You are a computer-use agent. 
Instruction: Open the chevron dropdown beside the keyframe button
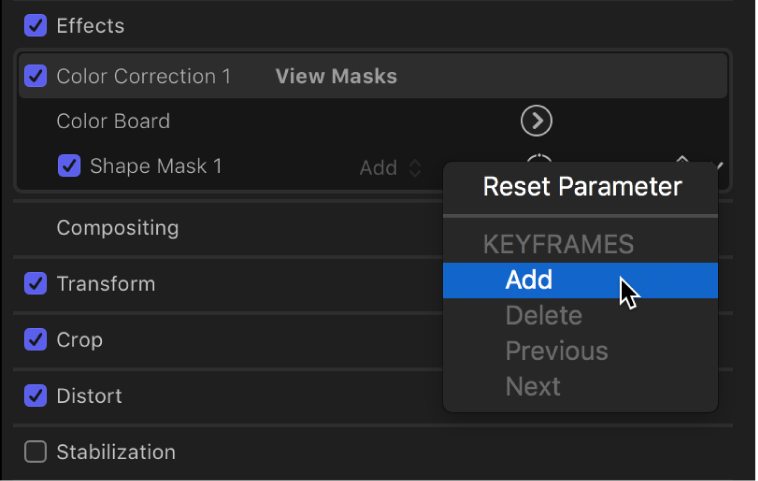(719, 164)
